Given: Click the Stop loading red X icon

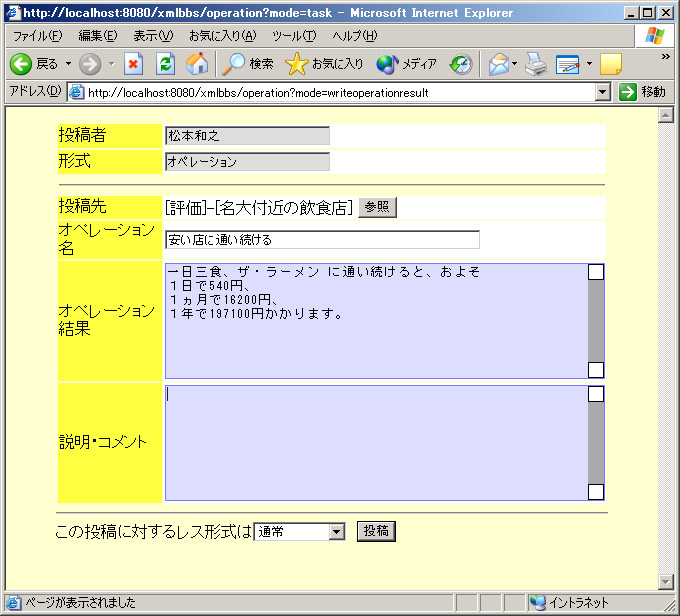Looking at the screenshot, I should point(133,64).
